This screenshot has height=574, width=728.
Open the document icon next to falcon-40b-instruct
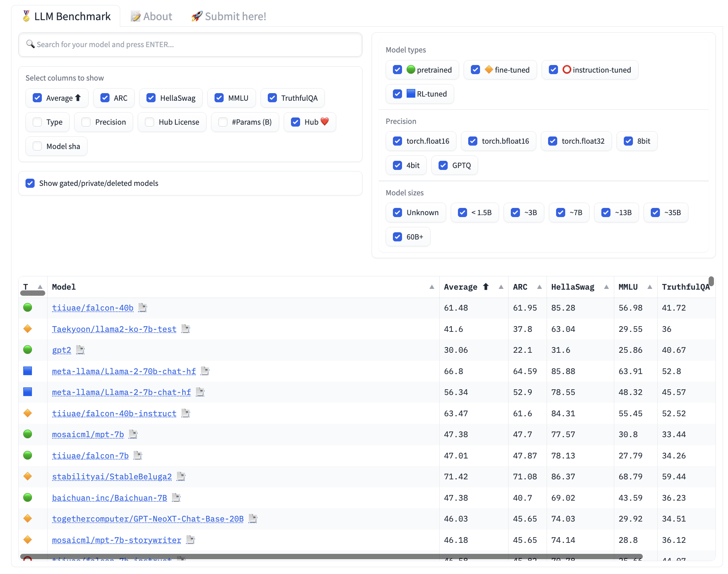click(186, 413)
